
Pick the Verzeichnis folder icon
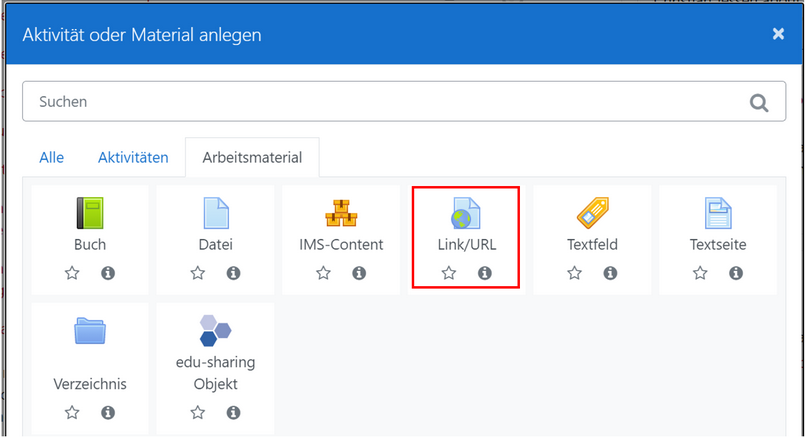click(x=90, y=331)
